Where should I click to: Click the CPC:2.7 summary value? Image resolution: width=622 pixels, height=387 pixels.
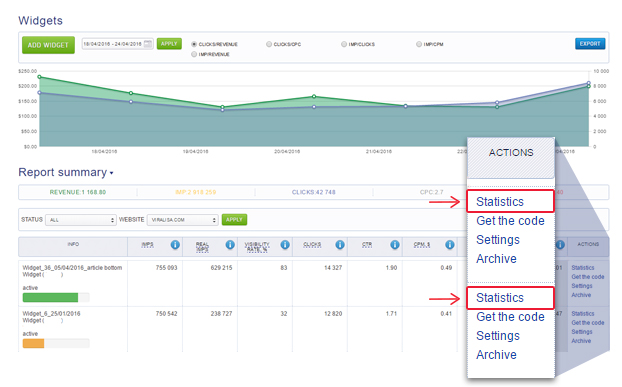tap(432, 192)
